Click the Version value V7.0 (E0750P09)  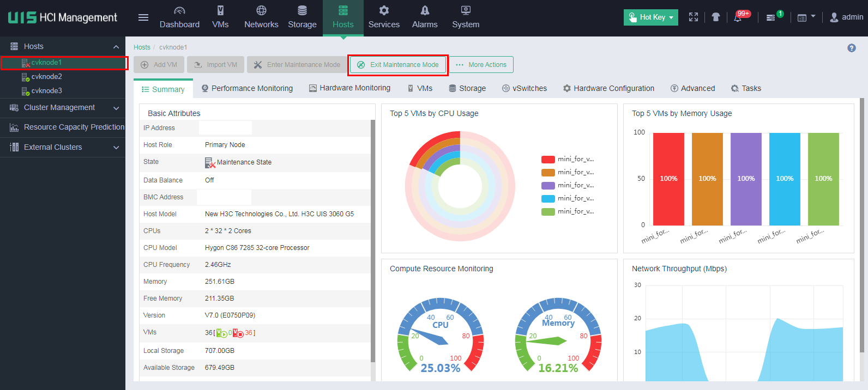point(230,315)
